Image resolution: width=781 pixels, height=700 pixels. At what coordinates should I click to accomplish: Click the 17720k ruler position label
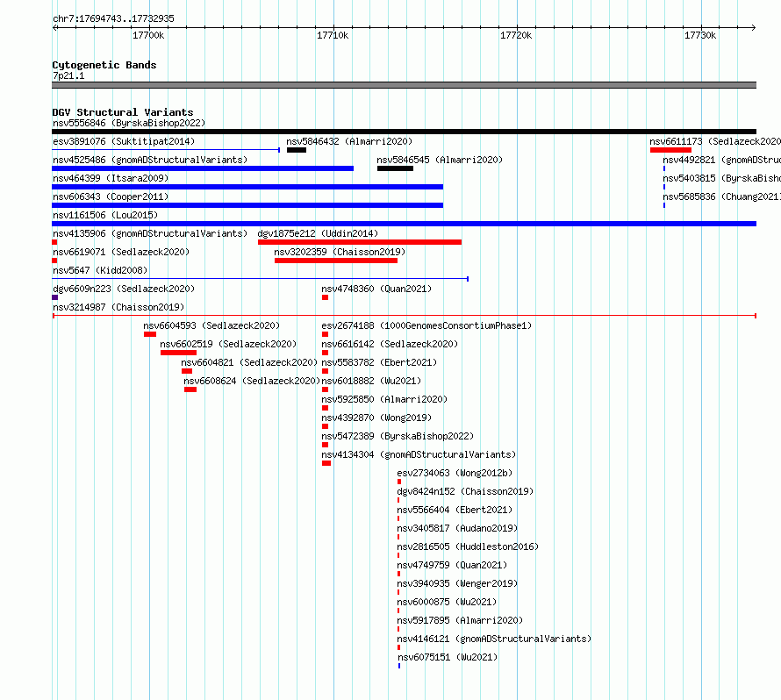(x=516, y=35)
